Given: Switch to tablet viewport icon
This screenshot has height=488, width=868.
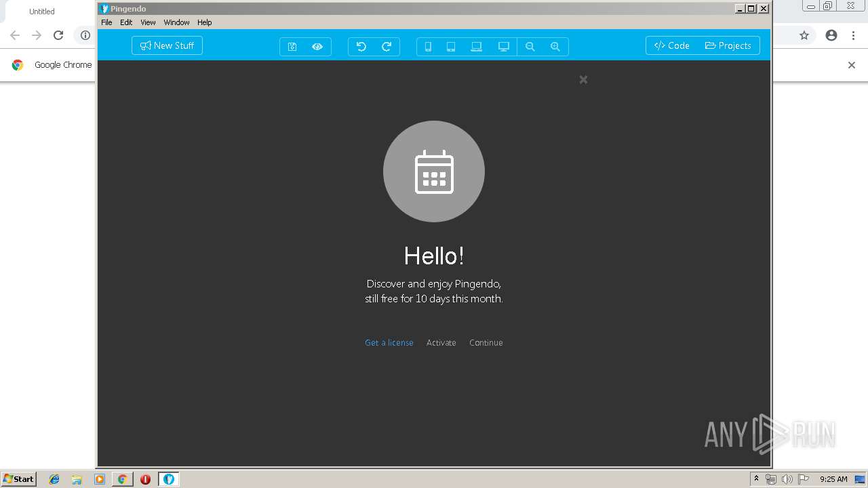Looking at the screenshot, I should pyautogui.click(x=451, y=47).
